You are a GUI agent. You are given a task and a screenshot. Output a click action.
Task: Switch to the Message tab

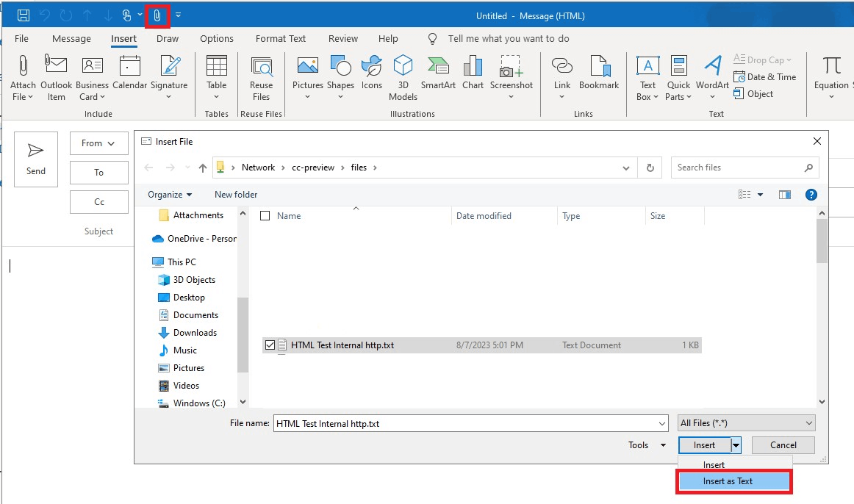71,39
